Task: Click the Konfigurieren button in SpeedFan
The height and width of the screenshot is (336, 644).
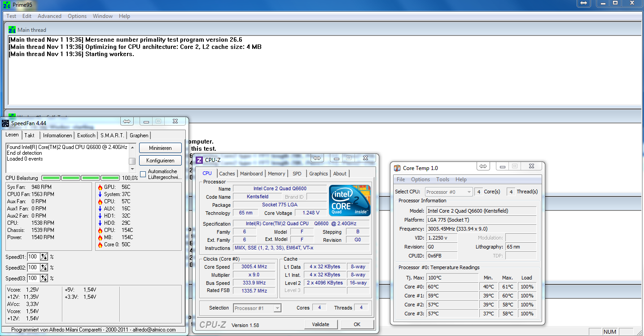Action: click(x=160, y=161)
